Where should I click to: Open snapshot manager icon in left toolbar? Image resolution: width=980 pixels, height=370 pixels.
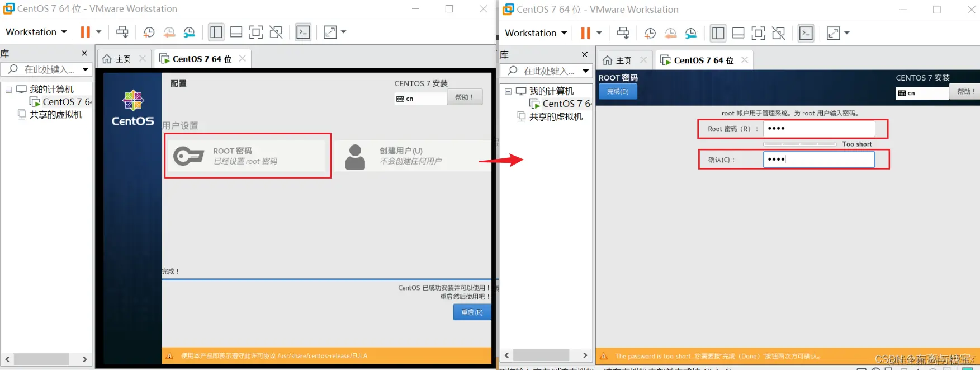click(190, 32)
